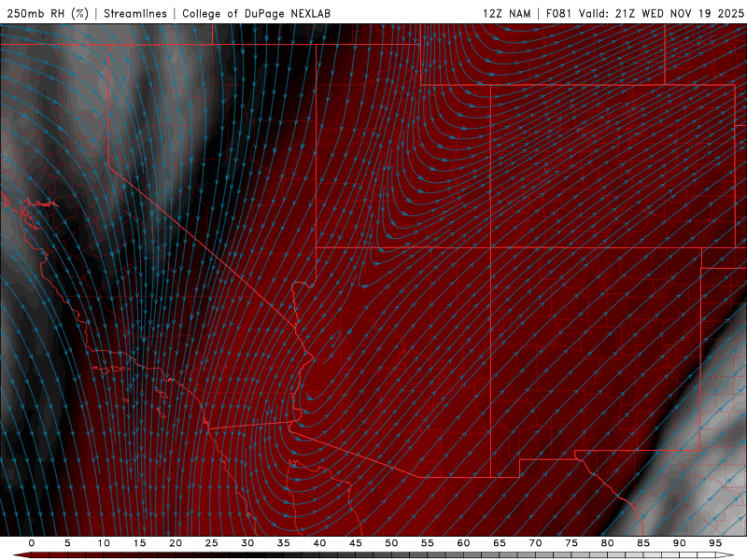Click the '70' label on the color scale

click(x=535, y=543)
